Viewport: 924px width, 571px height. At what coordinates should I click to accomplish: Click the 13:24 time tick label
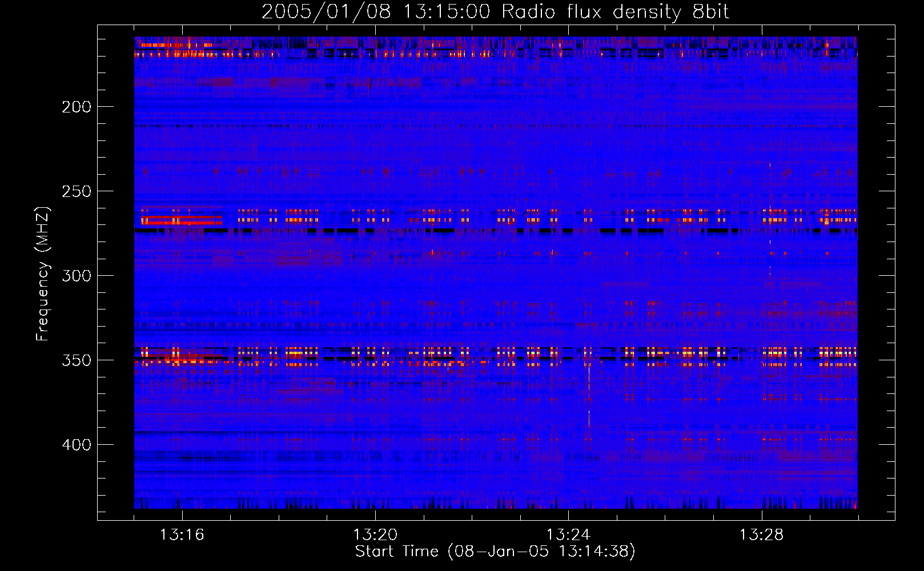tap(568, 535)
